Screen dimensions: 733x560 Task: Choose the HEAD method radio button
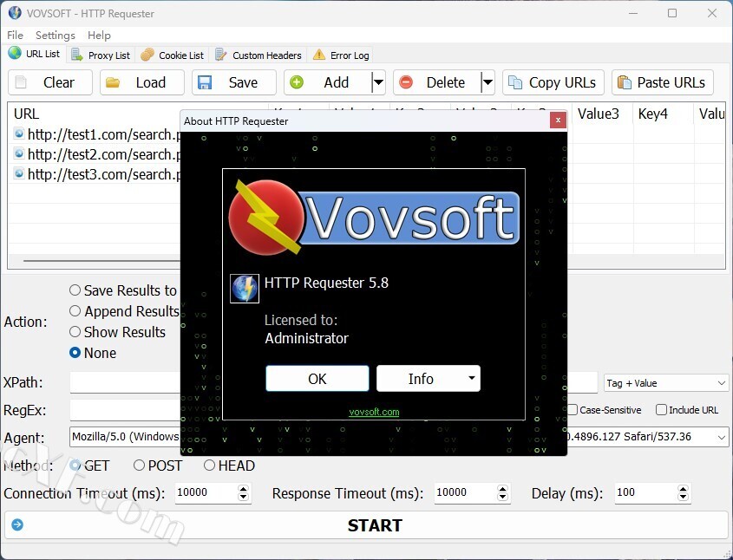click(209, 466)
